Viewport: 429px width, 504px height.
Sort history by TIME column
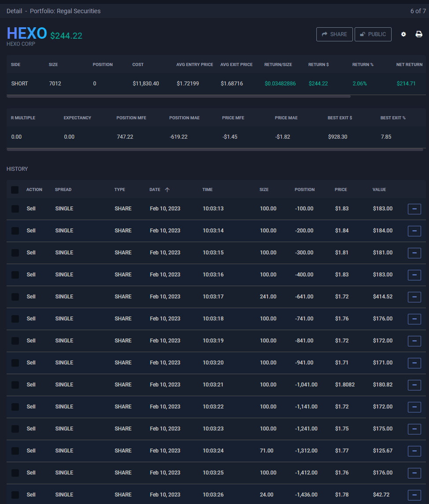click(207, 190)
